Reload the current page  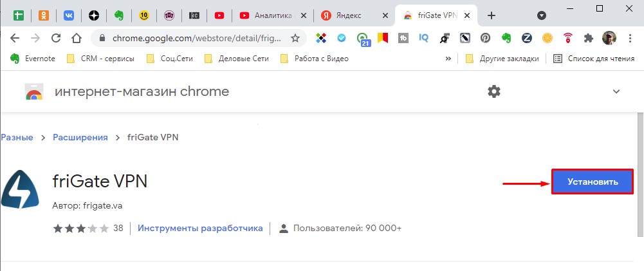[x=56, y=38]
